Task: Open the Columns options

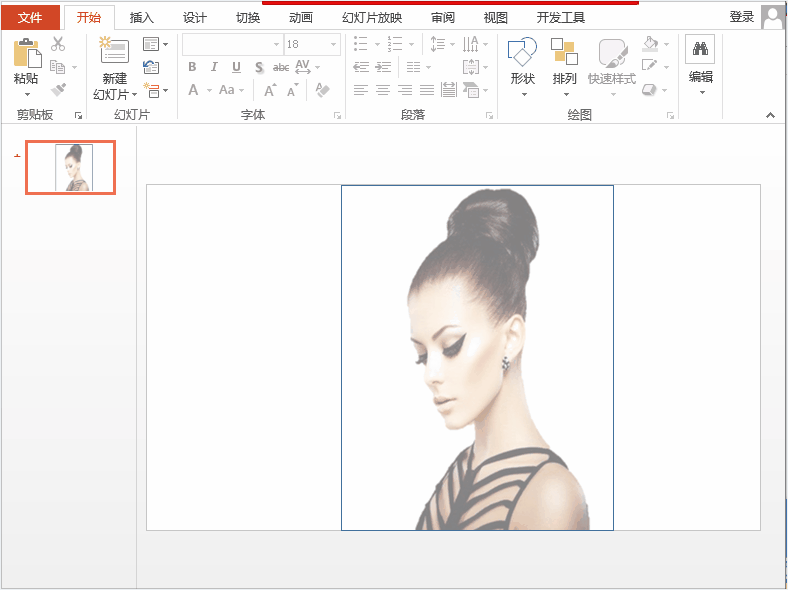Action: [x=414, y=67]
